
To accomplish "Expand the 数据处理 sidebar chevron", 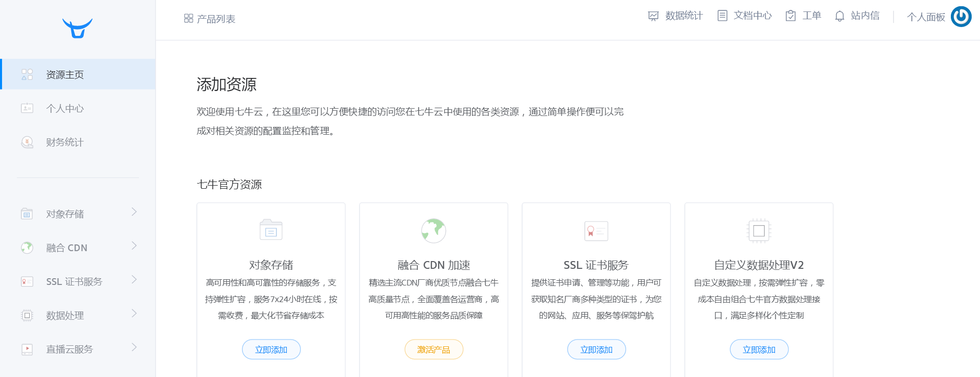I will [x=134, y=313].
